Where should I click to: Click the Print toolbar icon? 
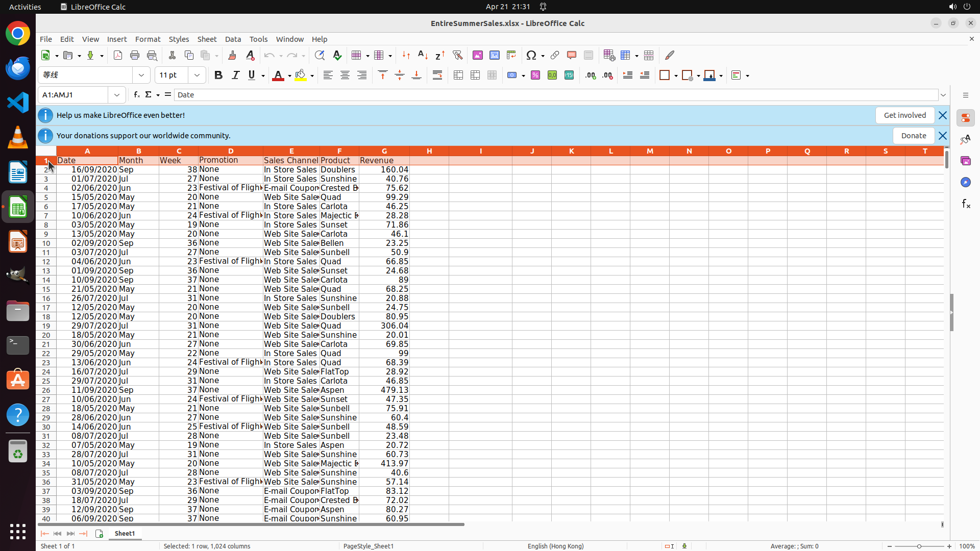click(x=135, y=55)
